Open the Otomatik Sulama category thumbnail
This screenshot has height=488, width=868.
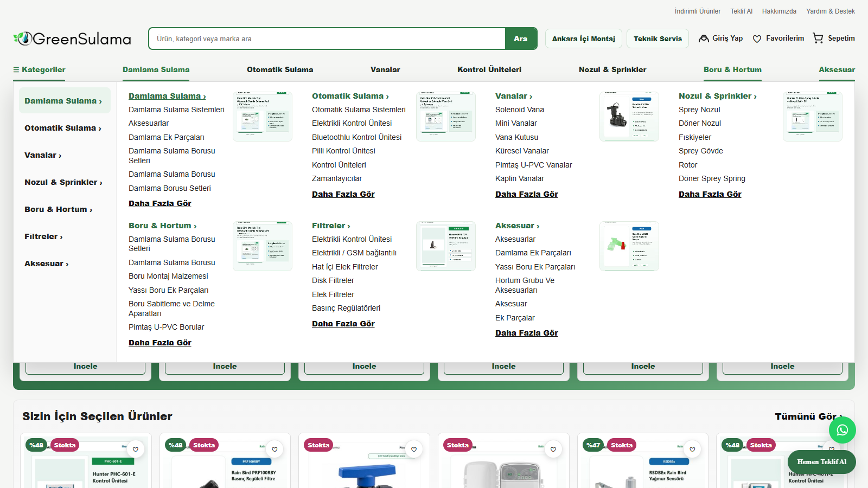pyautogui.click(x=446, y=117)
